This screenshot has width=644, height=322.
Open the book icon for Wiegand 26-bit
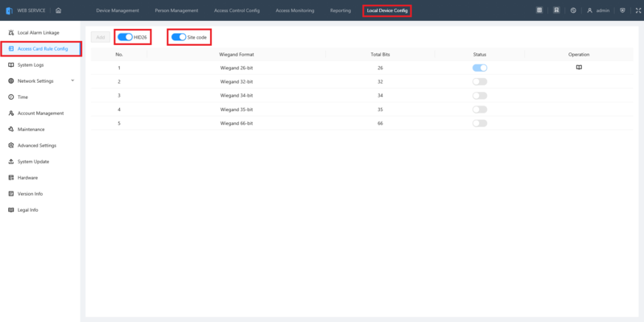point(579,68)
